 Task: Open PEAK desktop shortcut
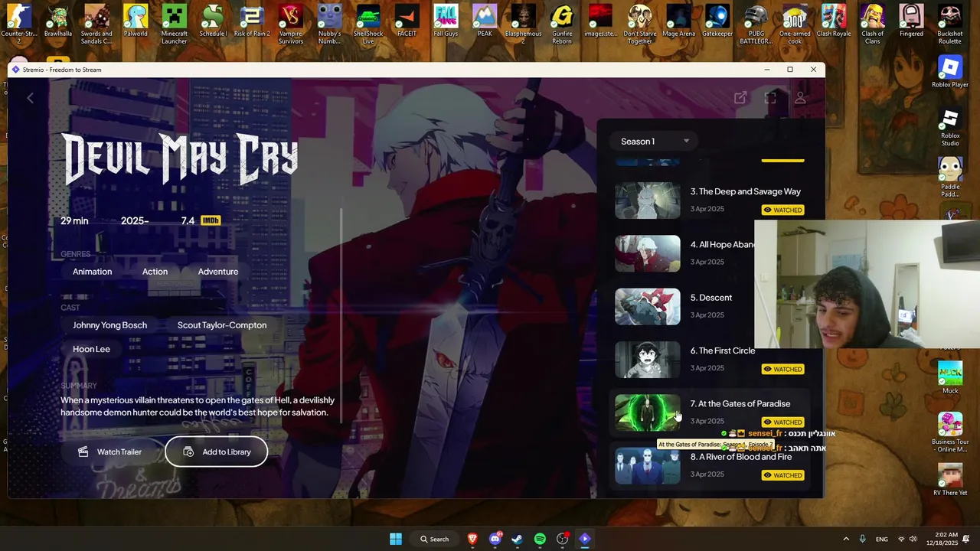point(485,21)
